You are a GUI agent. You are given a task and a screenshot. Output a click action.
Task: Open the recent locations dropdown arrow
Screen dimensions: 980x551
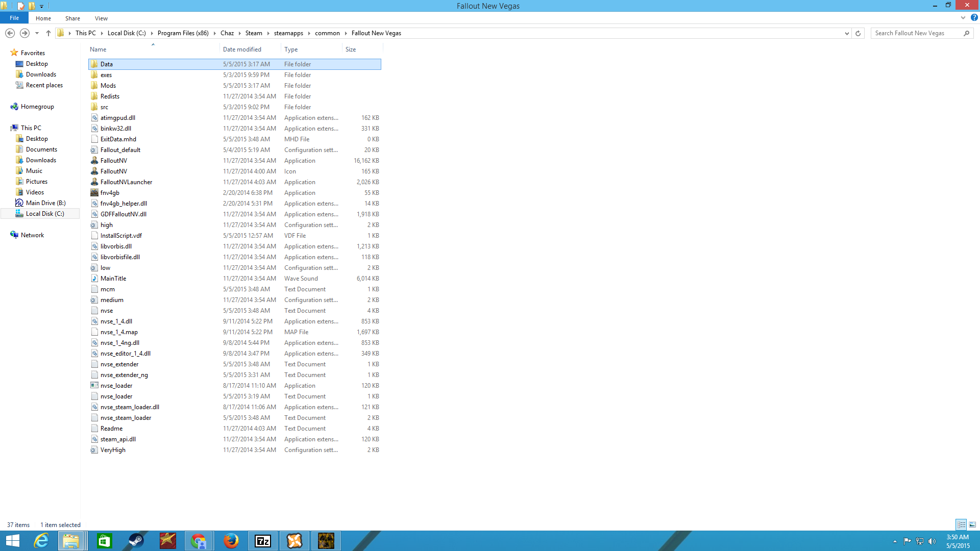click(37, 33)
